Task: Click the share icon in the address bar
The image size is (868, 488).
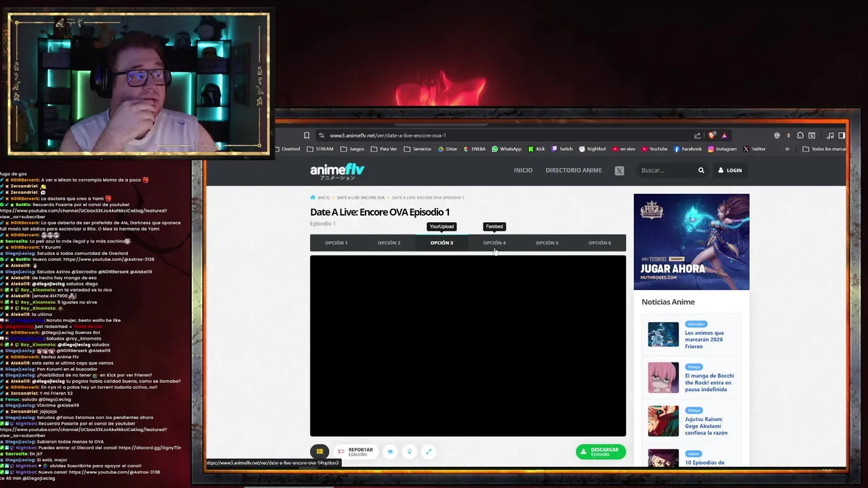Action: coord(697,136)
